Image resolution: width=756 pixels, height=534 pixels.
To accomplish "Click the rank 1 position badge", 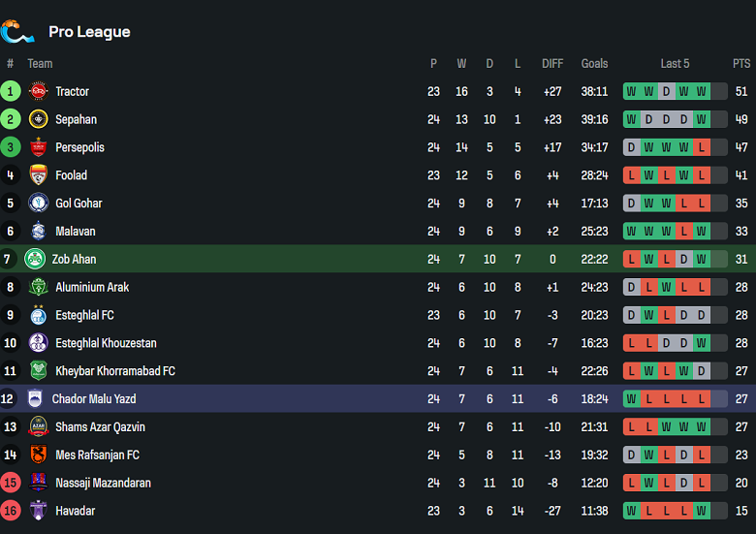I will pos(11,92).
